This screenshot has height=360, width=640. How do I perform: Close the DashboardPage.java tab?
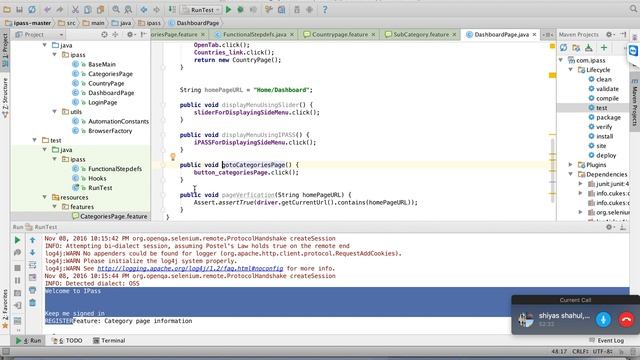tap(534, 35)
